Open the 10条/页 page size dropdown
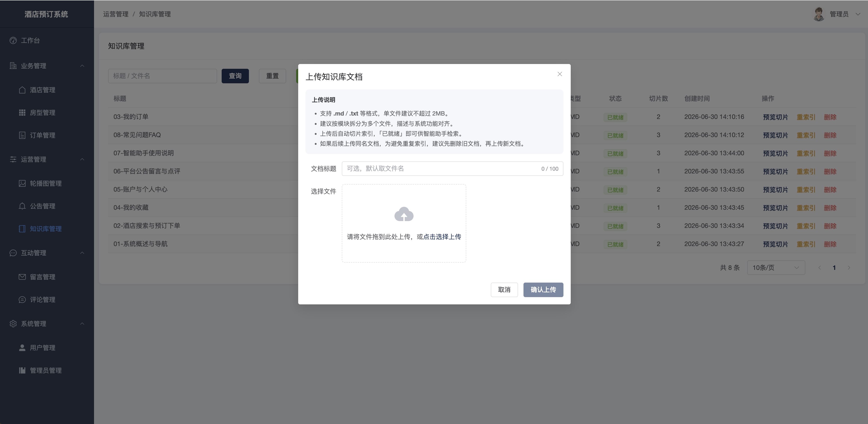868x424 pixels. (776, 267)
